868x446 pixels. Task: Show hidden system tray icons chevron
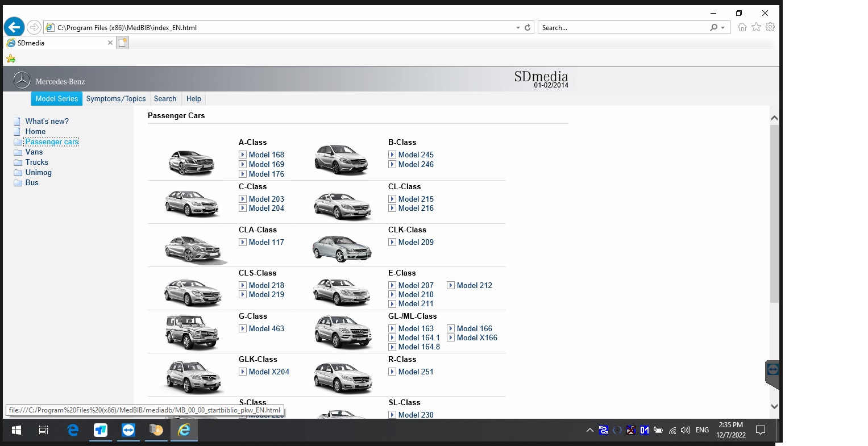click(589, 430)
